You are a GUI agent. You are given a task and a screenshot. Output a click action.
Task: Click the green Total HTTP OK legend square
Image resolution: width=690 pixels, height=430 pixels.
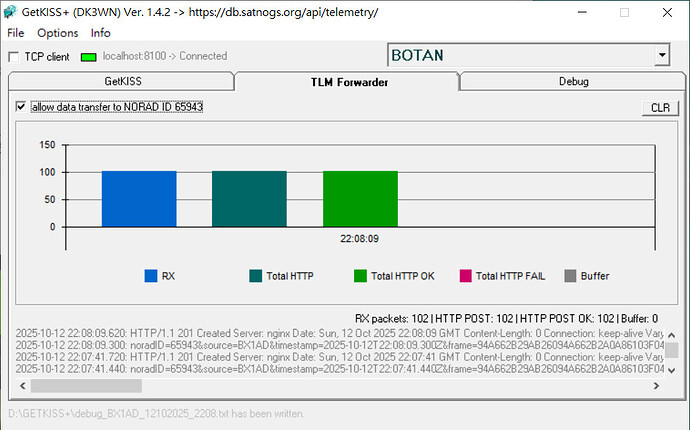360,276
